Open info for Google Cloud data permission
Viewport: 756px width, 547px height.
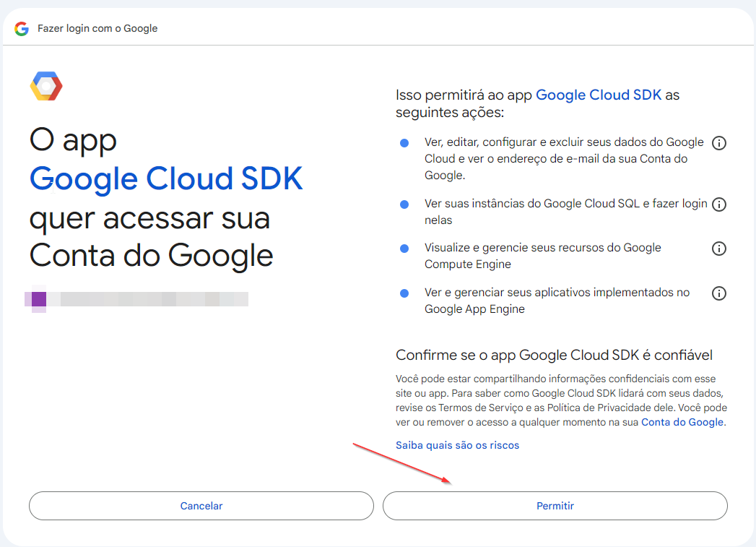tap(719, 143)
